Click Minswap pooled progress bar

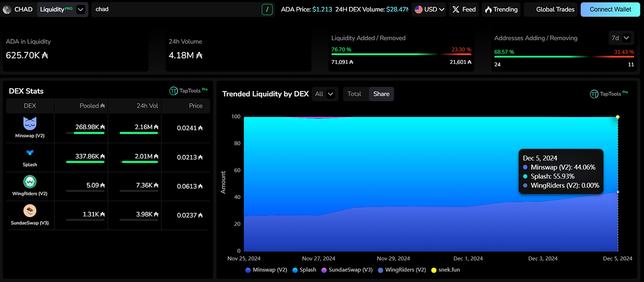[x=85, y=133]
